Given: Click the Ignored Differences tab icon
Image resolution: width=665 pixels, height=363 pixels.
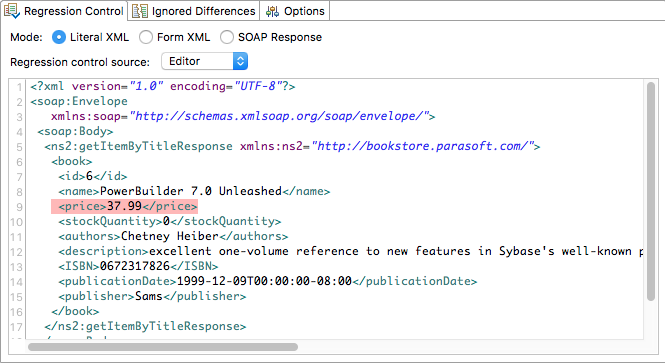Looking at the screenshot, I should (140, 11).
